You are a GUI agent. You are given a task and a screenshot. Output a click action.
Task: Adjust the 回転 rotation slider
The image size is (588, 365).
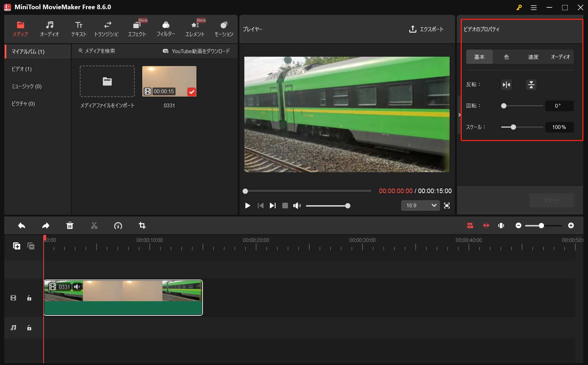[522, 106]
